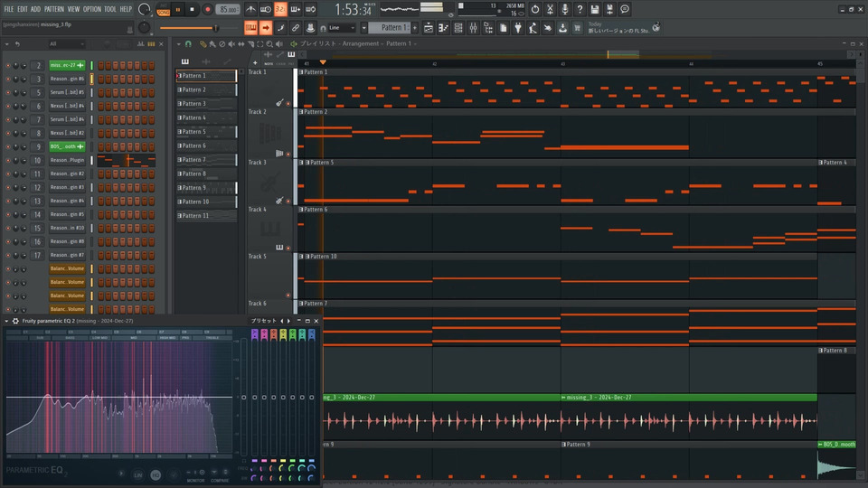868x488 pixels.
Task: Open the Playlist options menu arrow
Action: pos(178,43)
